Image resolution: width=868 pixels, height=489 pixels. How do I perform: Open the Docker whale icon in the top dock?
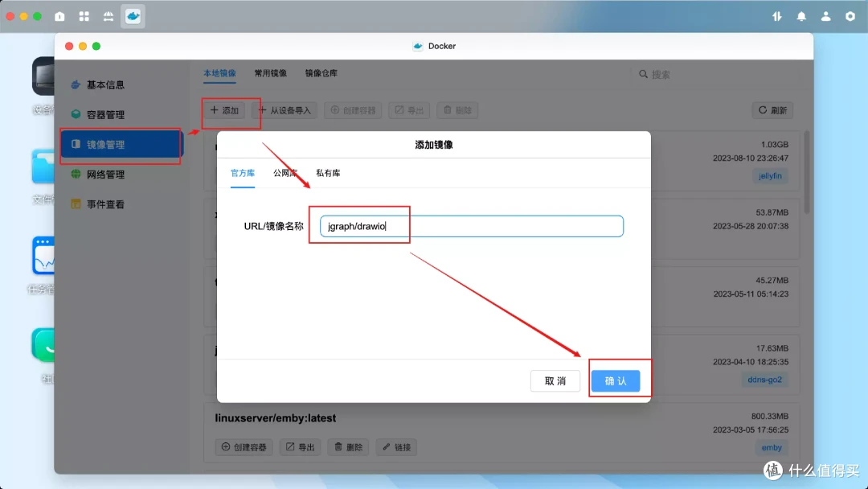[x=134, y=14]
